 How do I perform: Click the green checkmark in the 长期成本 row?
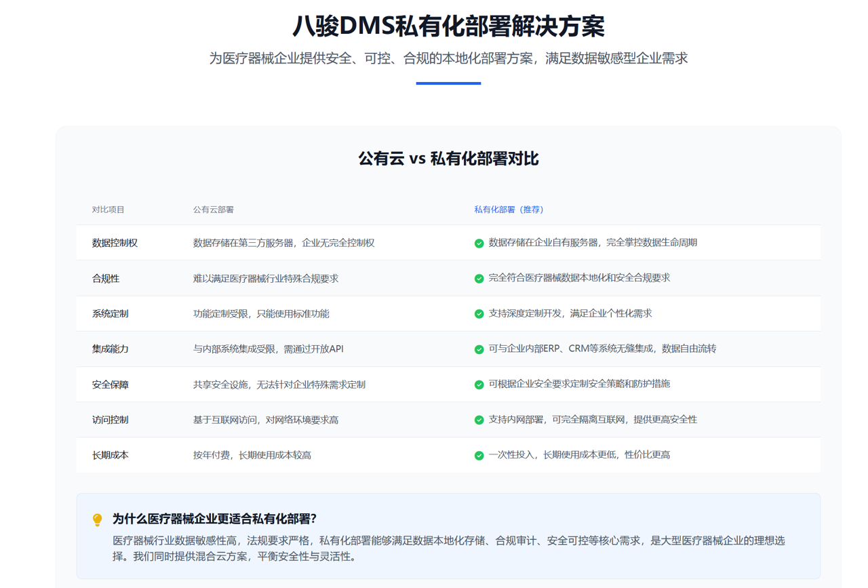(479, 456)
